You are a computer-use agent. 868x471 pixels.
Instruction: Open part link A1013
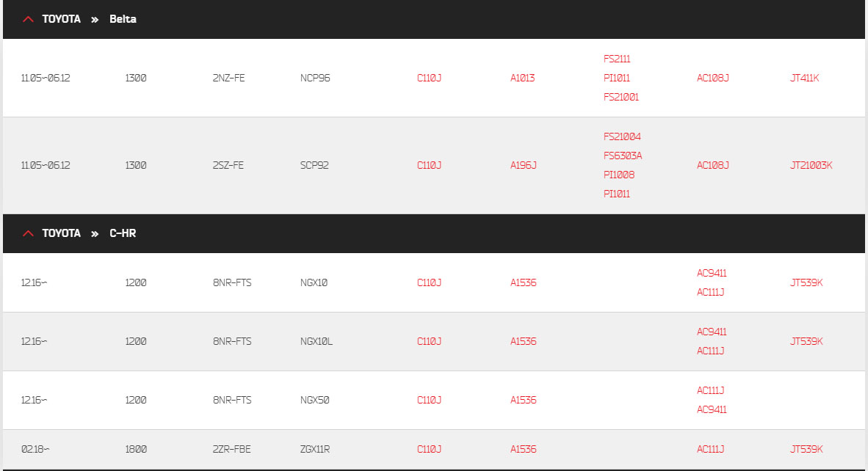(523, 78)
